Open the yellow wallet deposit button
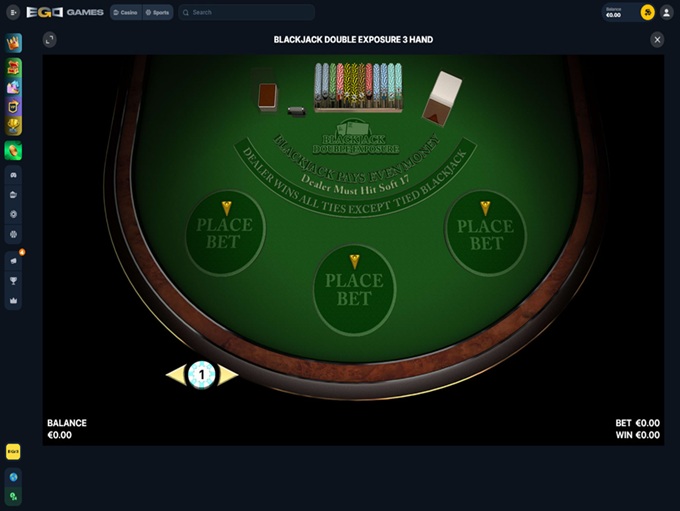Image resolution: width=680 pixels, height=511 pixels. pos(647,13)
